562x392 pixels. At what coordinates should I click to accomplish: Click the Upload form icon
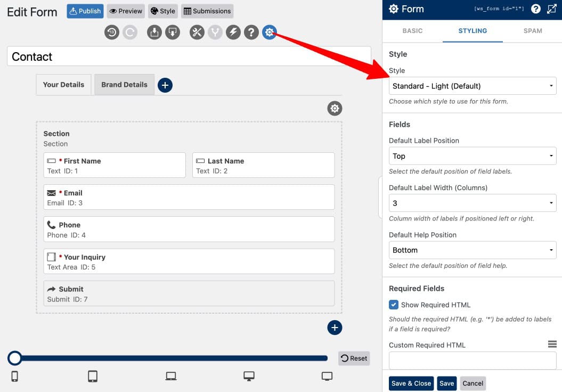pos(154,32)
